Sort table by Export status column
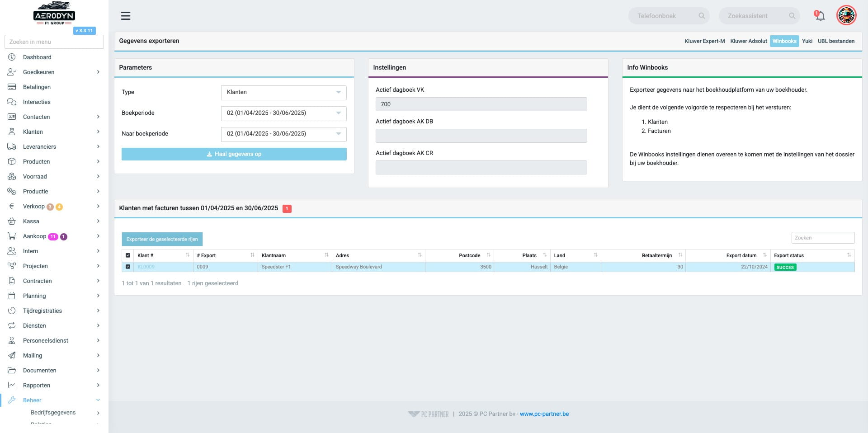Viewport: 868px width, 433px height. point(812,255)
